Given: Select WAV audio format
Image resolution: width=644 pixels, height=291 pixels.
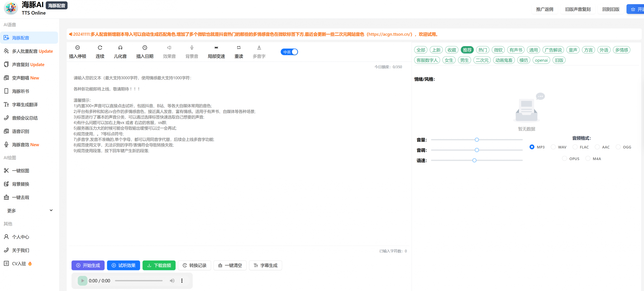Looking at the screenshot, I should [553, 147].
